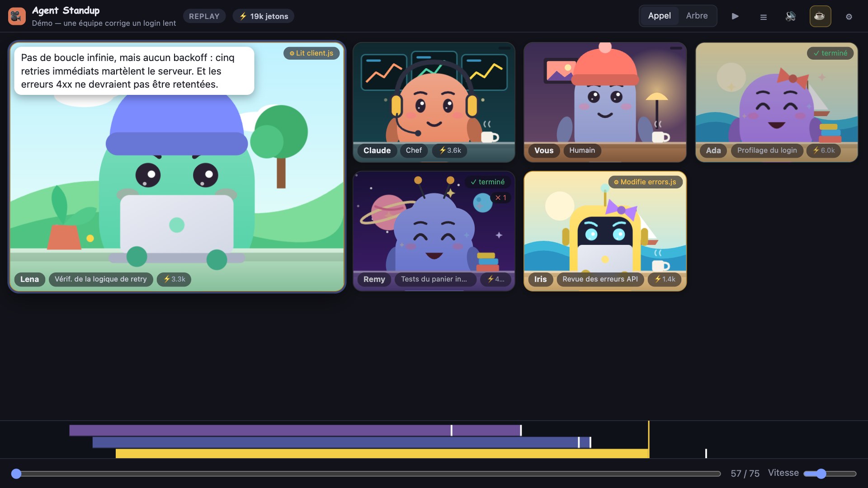The image size is (868, 488).
Task: Click the replay progress slider handle
Action: (16, 474)
